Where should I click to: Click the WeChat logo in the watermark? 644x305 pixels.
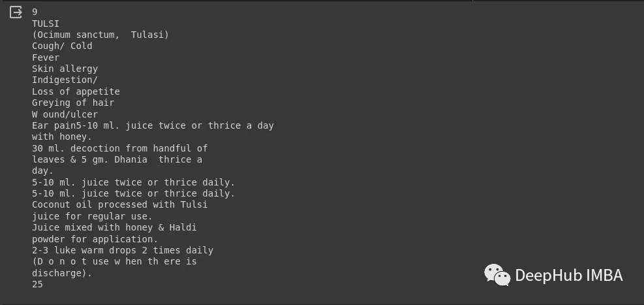(x=497, y=275)
